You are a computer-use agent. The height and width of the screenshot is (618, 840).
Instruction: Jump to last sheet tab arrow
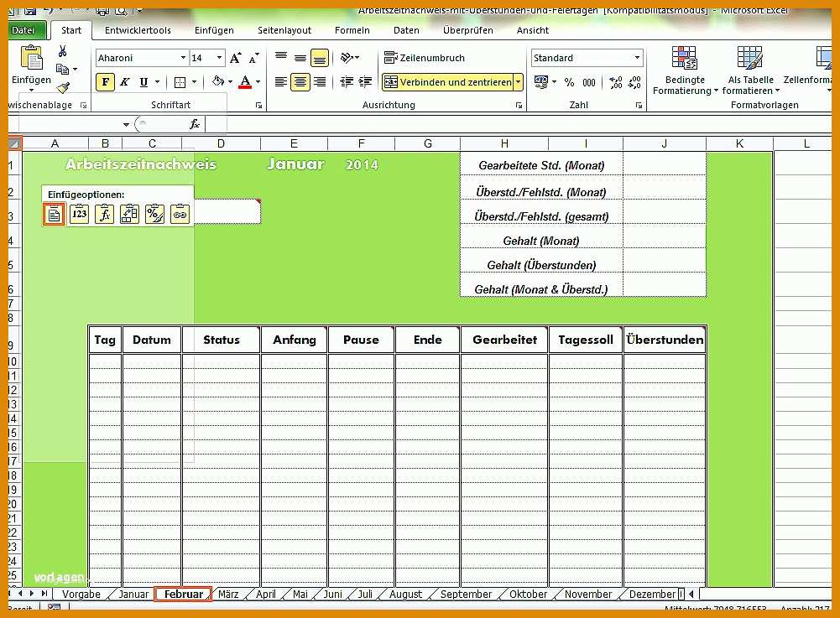point(44,594)
